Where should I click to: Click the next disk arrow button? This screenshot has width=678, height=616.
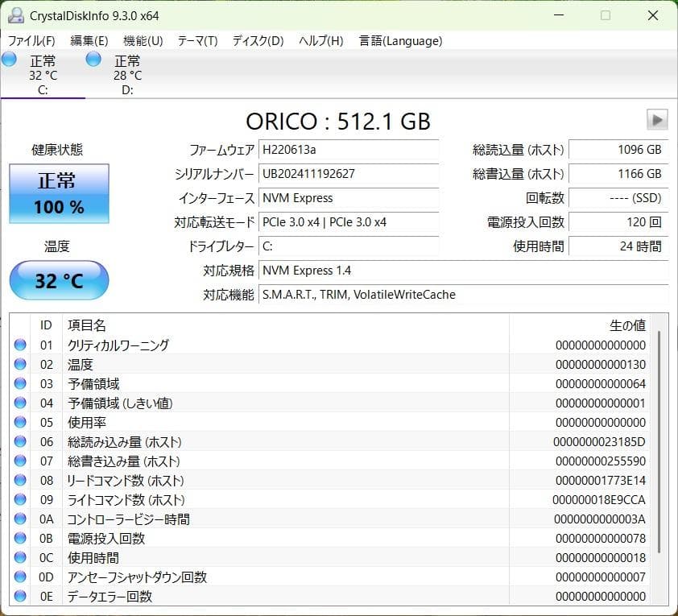pos(657,120)
